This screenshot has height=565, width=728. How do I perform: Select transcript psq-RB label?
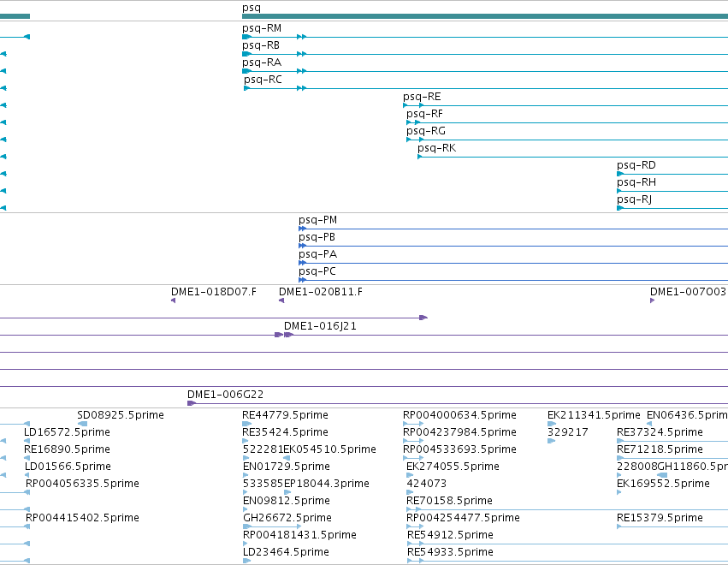(x=261, y=45)
